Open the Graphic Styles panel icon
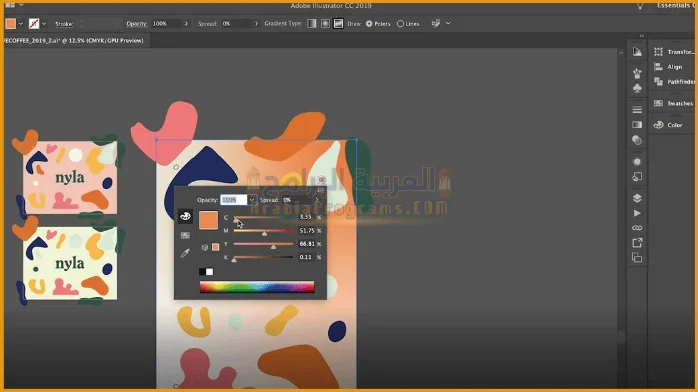 click(637, 177)
